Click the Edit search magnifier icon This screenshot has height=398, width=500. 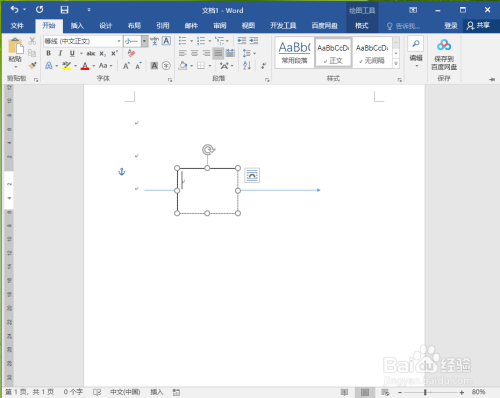416,44
